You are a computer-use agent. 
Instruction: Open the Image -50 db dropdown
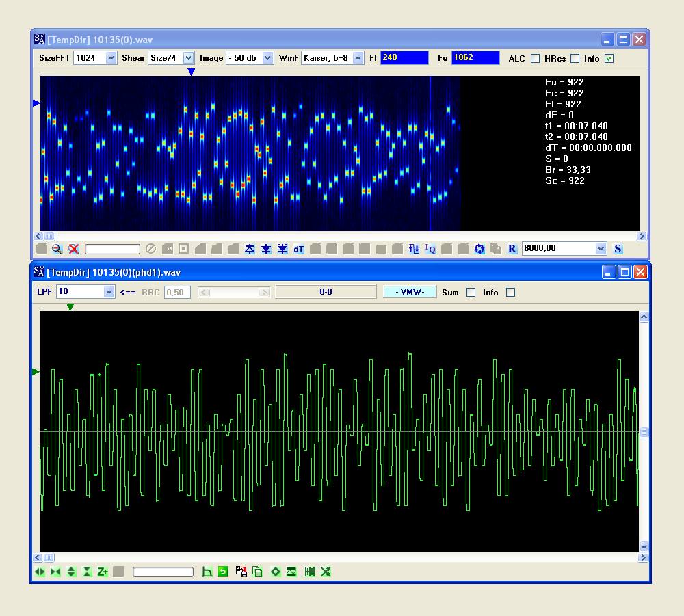[x=268, y=58]
